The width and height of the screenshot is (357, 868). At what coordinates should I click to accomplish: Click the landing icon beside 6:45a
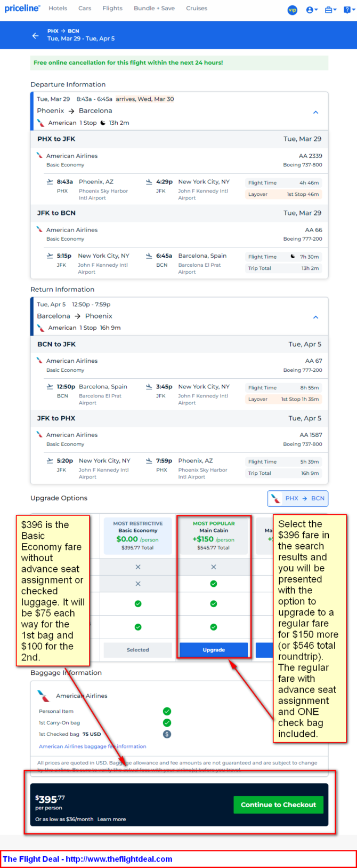click(x=149, y=256)
